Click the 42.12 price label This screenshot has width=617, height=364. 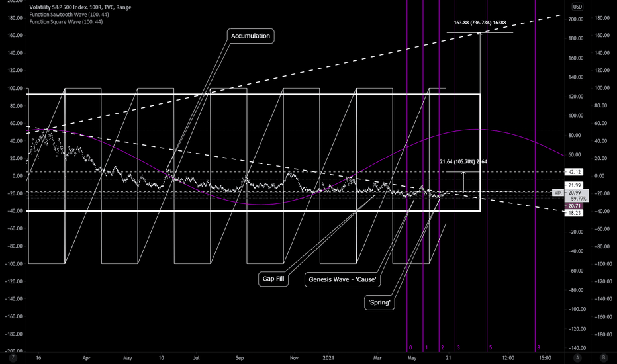[574, 172]
